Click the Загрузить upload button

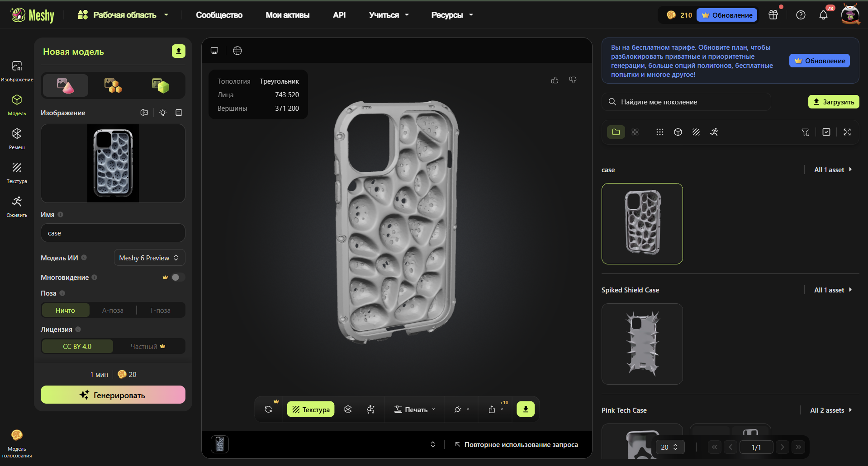coord(834,102)
